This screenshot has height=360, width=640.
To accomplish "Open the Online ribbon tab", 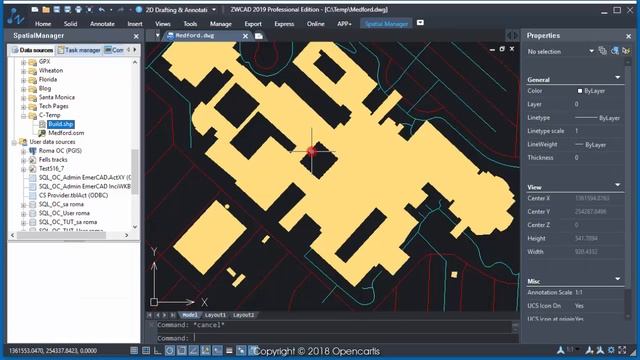I will click(316, 24).
